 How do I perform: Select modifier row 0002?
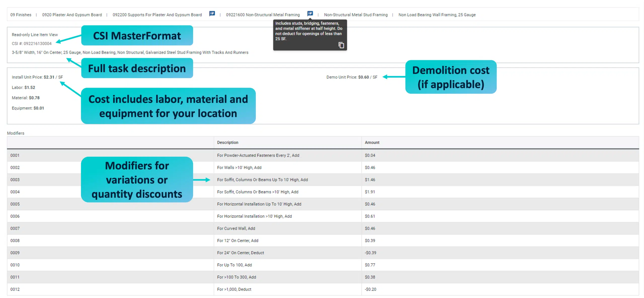pyautogui.click(x=323, y=168)
